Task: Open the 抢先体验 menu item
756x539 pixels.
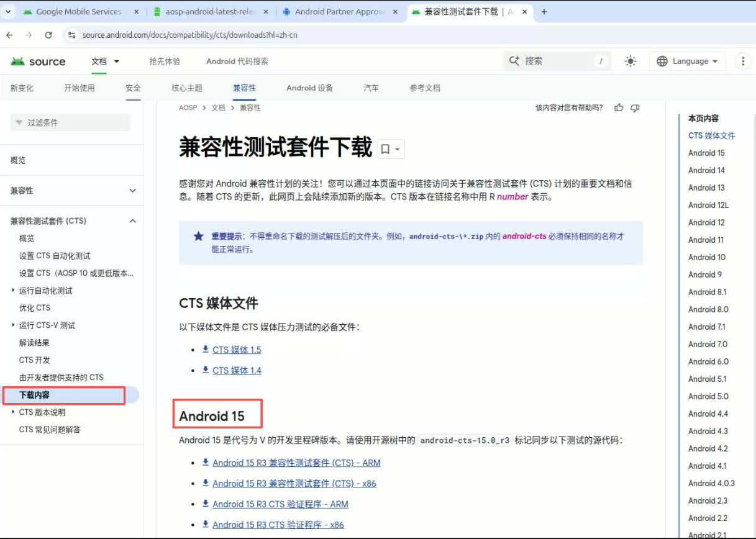Action: (x=165, y=61)
